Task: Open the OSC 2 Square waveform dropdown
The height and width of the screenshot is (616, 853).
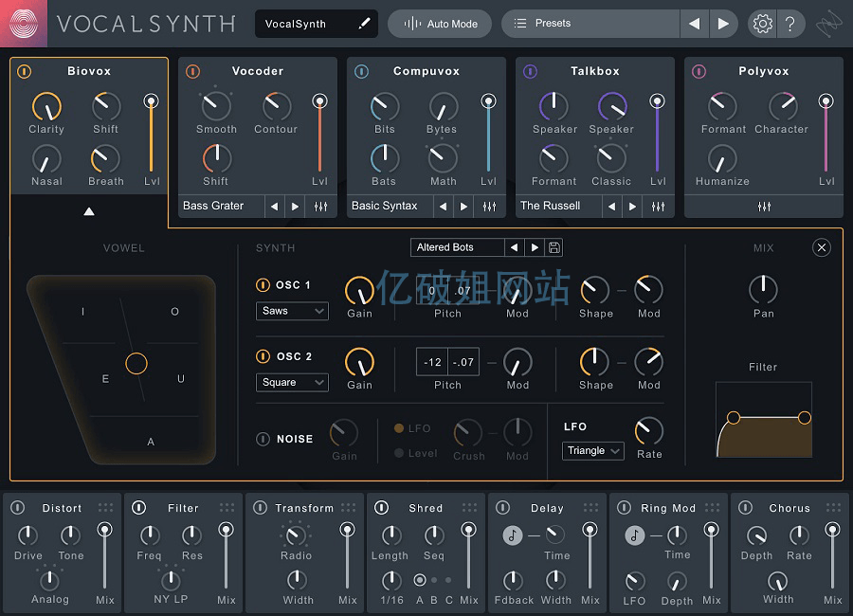Action: pos(292,383)
